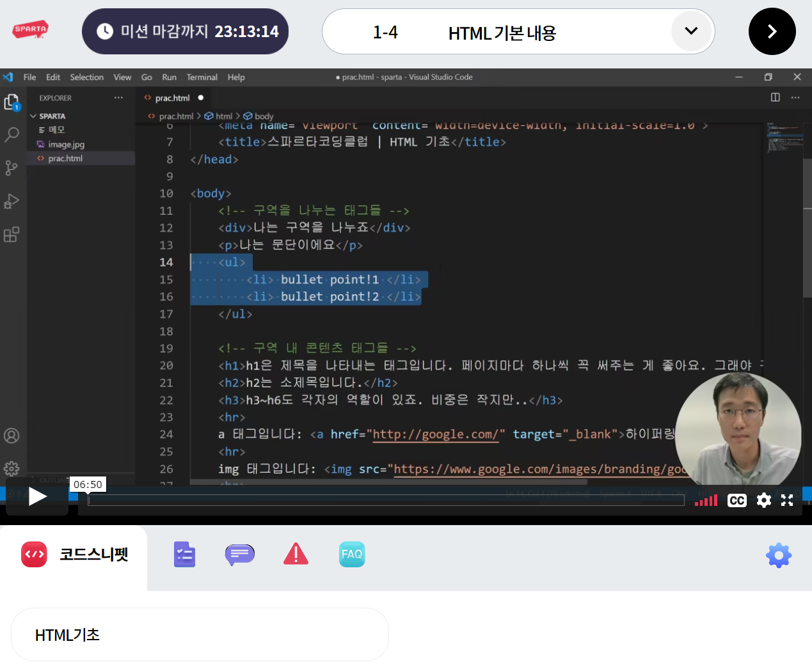
Task: Click the lesson title HTML 기본 내용
Action: pos(502,33)
